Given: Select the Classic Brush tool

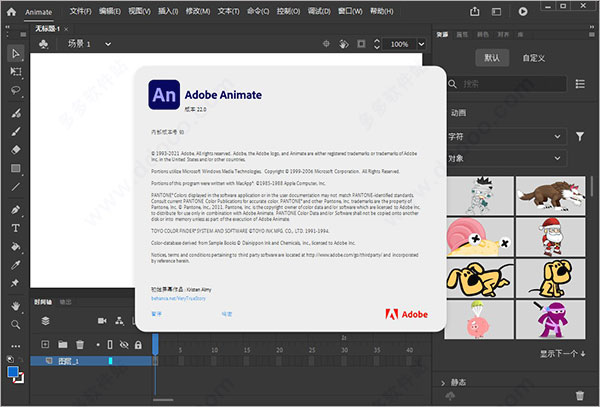Looking at the screenshot, I should point(16,132).
